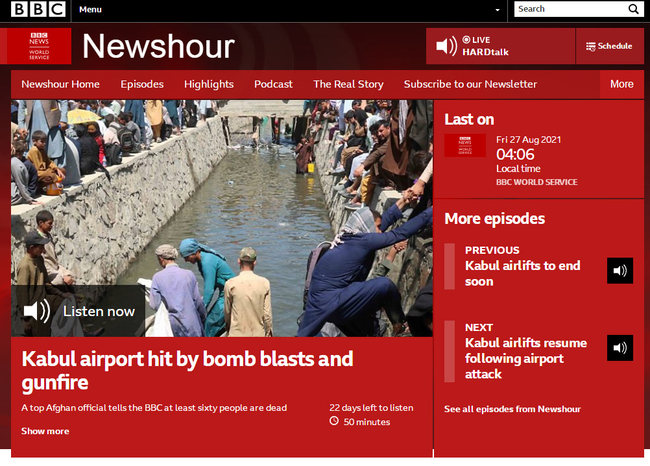Open the Kabul airport bomb blasts headline

pyautogui.click(x=187, y=370)
